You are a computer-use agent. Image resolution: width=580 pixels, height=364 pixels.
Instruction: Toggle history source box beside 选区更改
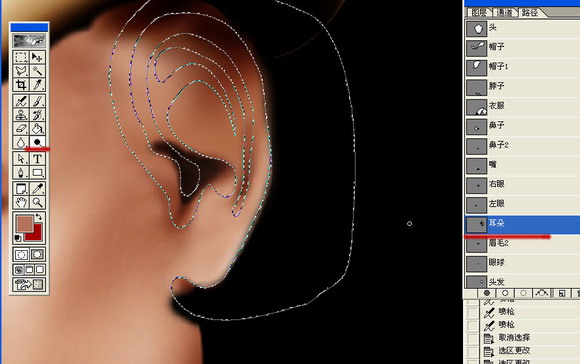472,351
